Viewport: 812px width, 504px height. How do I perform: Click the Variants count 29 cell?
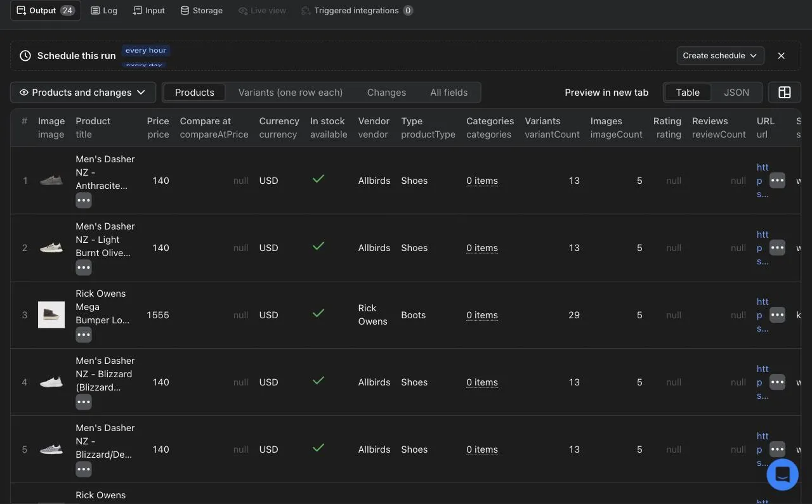coord(574,315)
